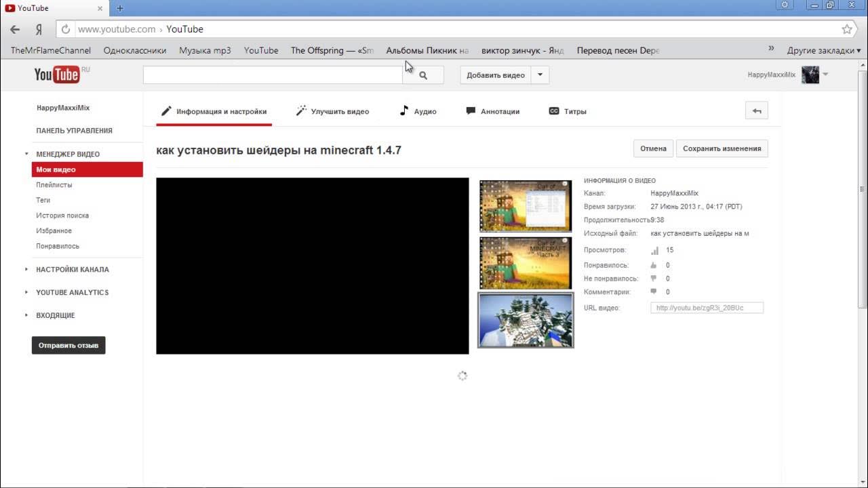Open Альбомы Пикник bookmark
The width and height of the screenshot is (868, 488).
coord(427,50)
